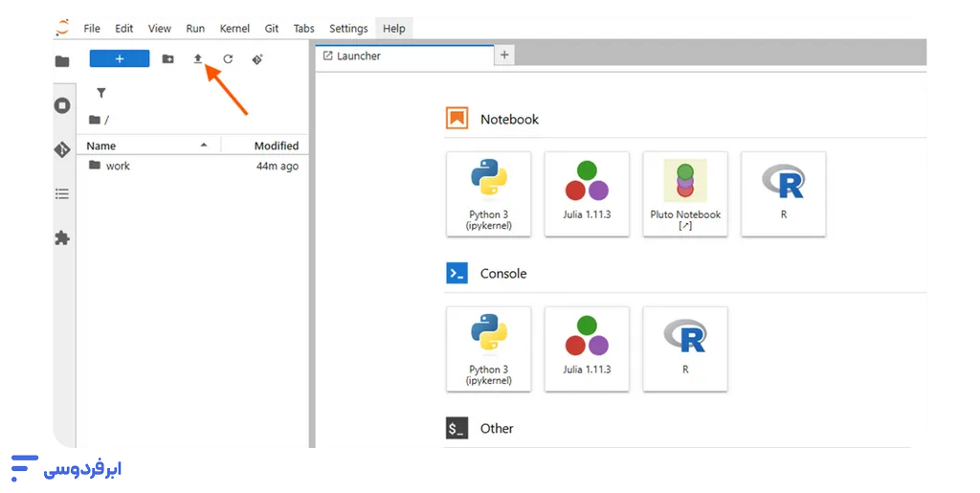
Task: Open the Settings menu
Action: [347, 29]
